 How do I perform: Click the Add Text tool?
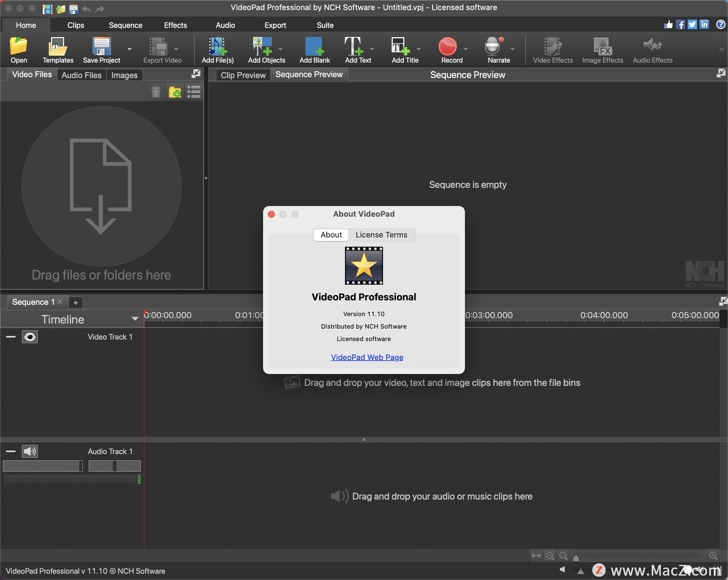(x=358, y=50)
